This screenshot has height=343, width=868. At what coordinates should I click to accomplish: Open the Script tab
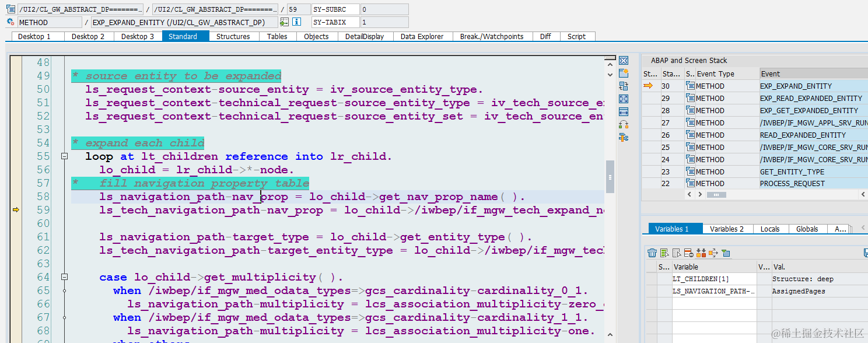tap(576, 36)
